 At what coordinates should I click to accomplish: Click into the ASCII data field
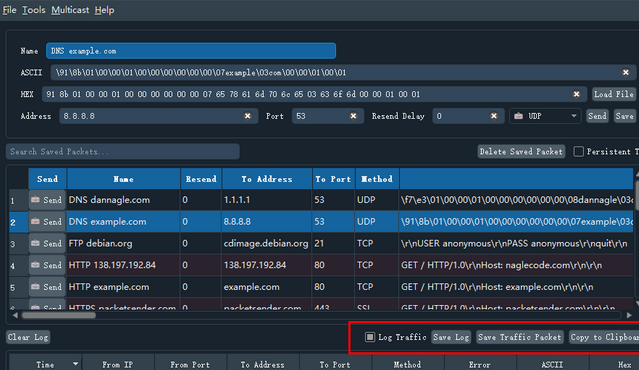point(343,73)
